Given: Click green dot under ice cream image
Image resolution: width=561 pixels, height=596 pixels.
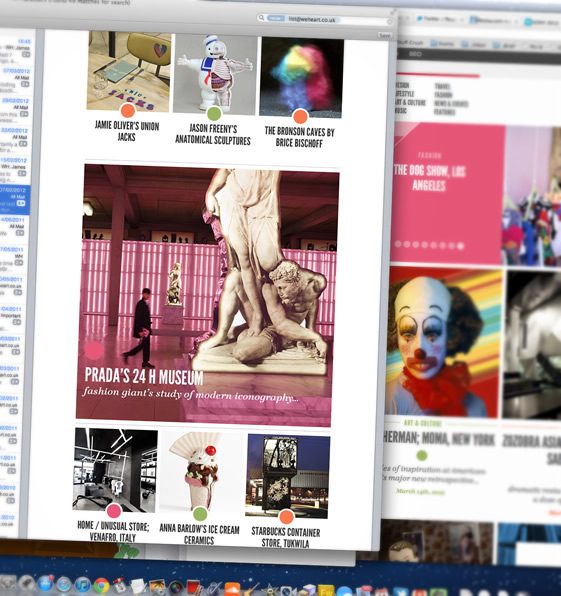Looking at the screenshot, I should coord(200,514).
